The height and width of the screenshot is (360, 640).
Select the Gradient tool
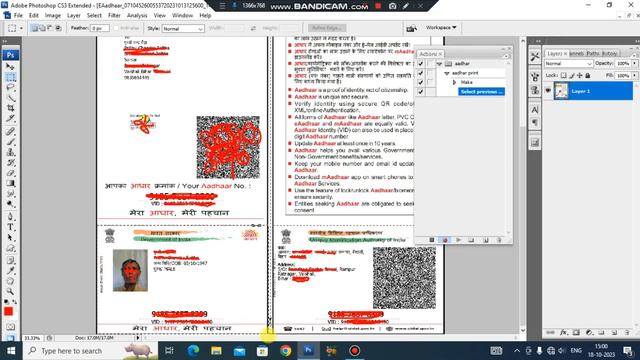10,183
